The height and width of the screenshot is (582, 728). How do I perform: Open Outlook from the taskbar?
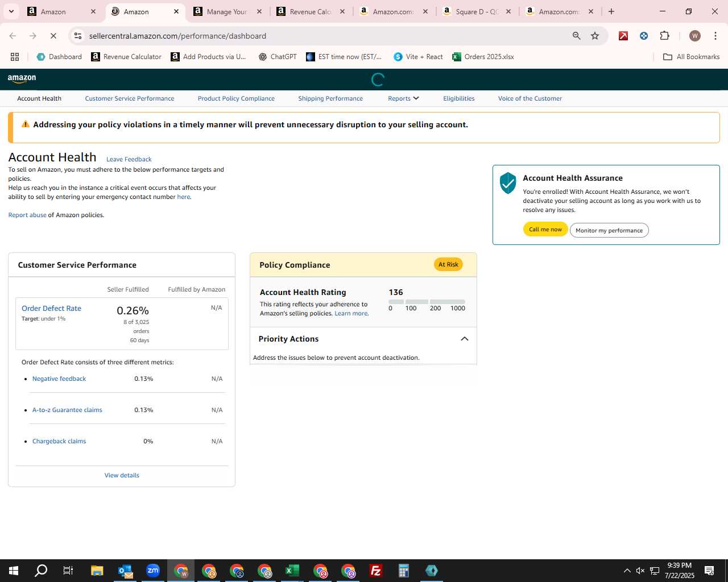[x=125, y=571]
